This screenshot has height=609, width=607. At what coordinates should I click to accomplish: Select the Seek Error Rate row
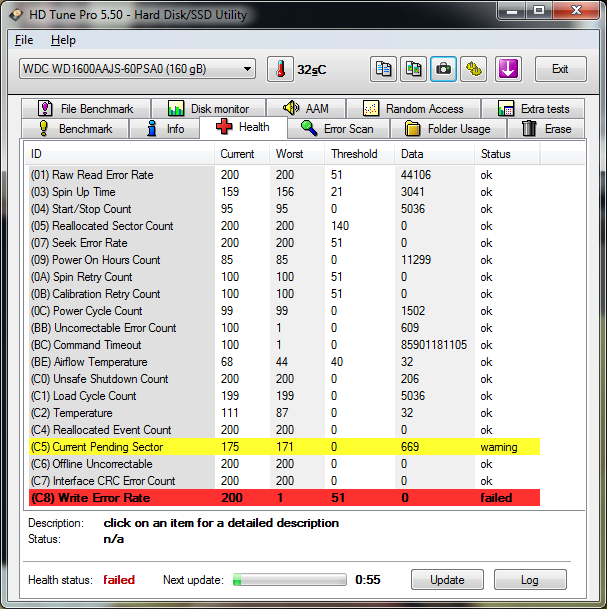284,243
